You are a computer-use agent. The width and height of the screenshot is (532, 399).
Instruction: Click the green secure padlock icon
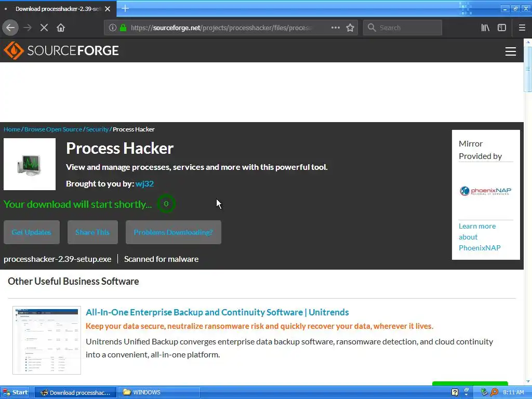(123, 28)
